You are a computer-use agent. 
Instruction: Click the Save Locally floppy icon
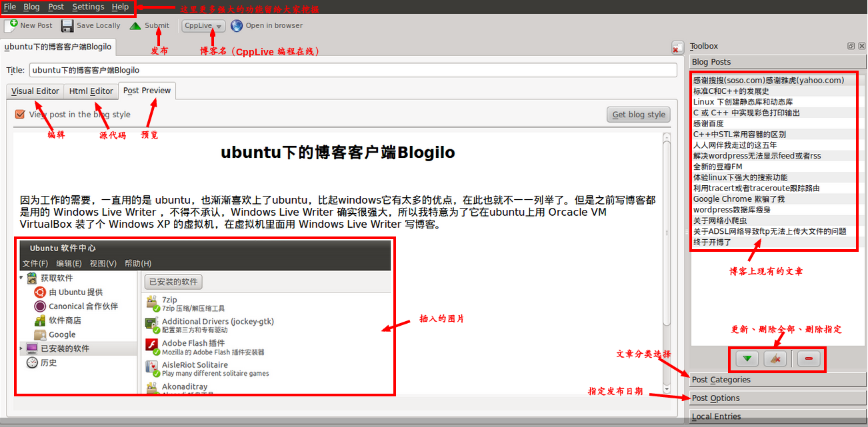[67, 26]
